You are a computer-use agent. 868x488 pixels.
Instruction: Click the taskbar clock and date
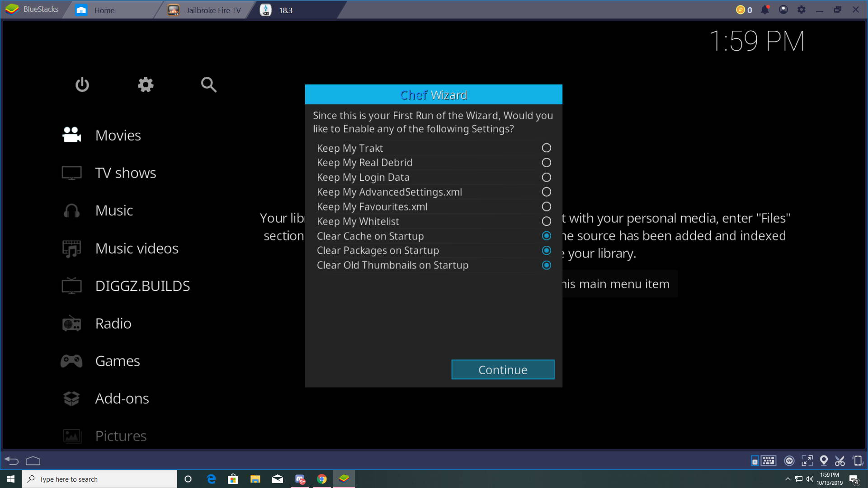(830, 479)
